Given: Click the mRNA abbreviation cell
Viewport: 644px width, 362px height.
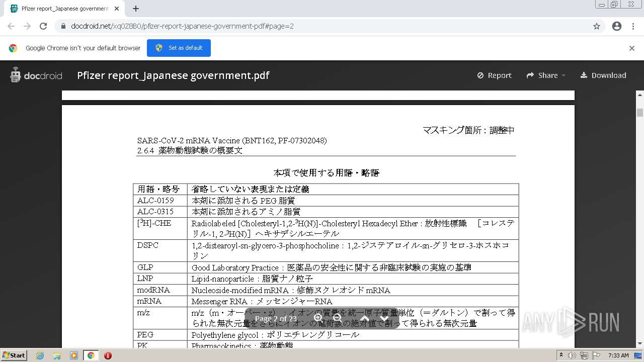Looking at the screenshot, I should click(x=160, y=301).
